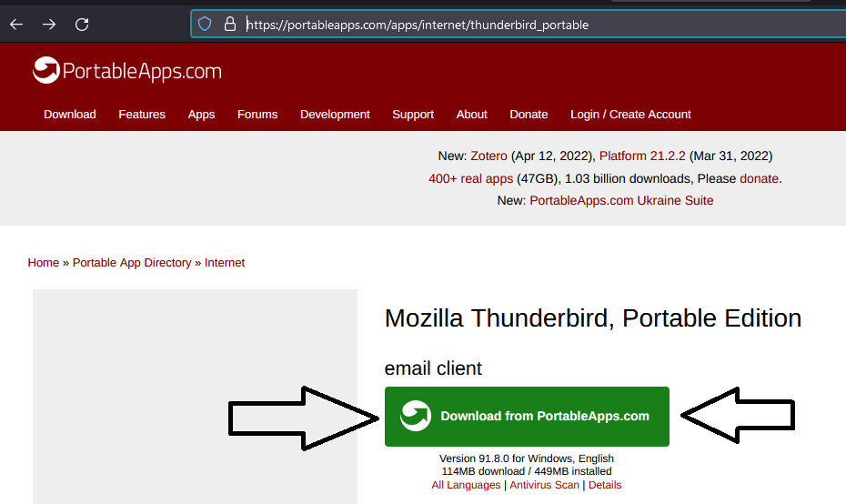Click Login / Create Account link
The image size is (846, 504).
tap(630, 115)
